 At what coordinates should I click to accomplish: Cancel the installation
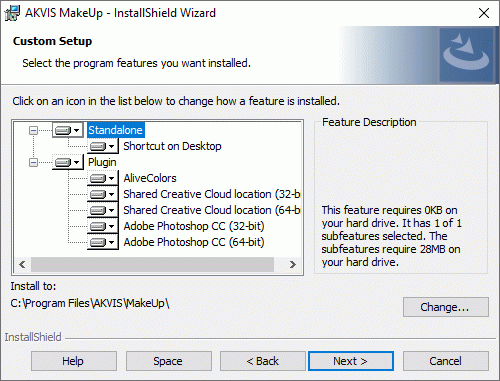click(x=446, y=361)
